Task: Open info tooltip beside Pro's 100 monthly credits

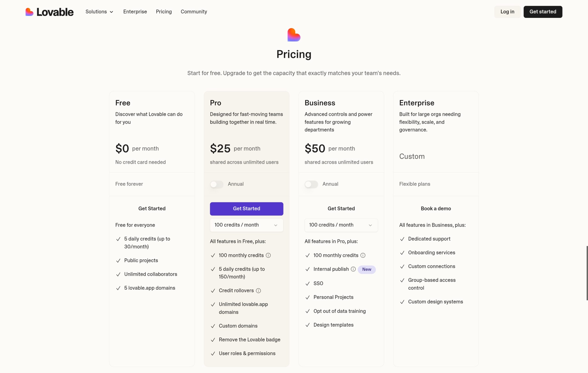Action: click(268, 255)
